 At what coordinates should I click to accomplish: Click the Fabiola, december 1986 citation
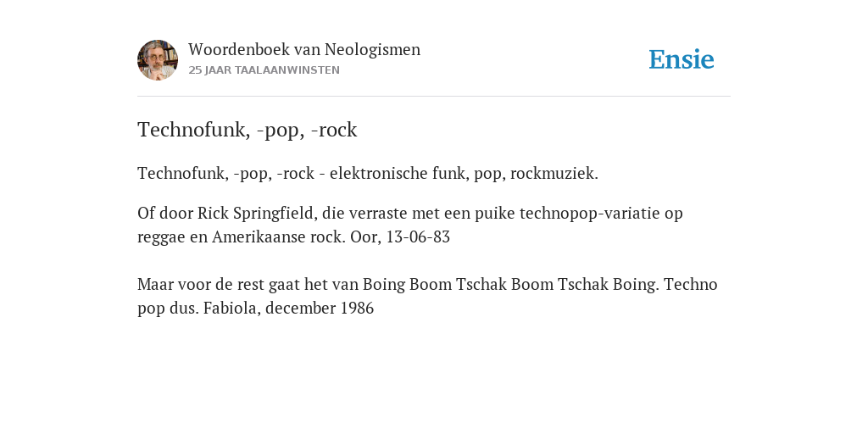click(x=288, y=309)
